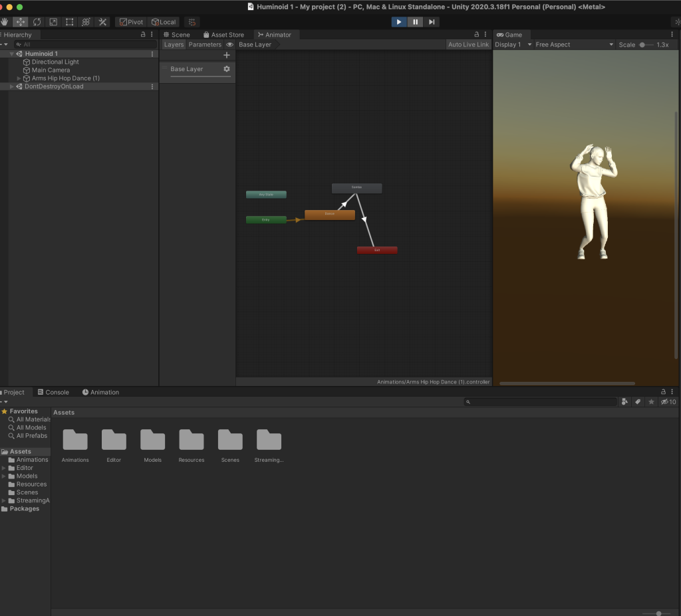Open the Parameters section in Animator

pyautogui.click(x=205, y=45)
